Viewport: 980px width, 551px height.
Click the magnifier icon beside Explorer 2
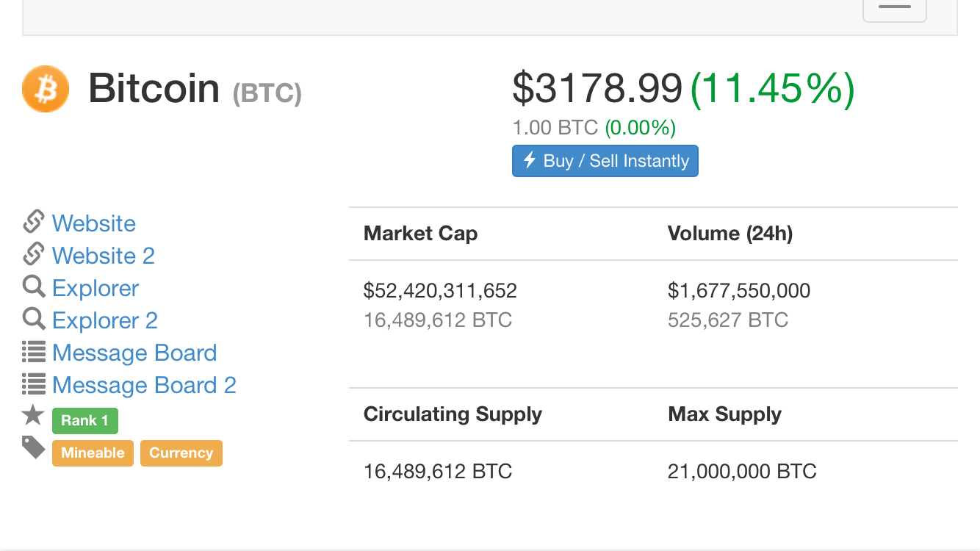pyautogui.click(x=34, y=319)
